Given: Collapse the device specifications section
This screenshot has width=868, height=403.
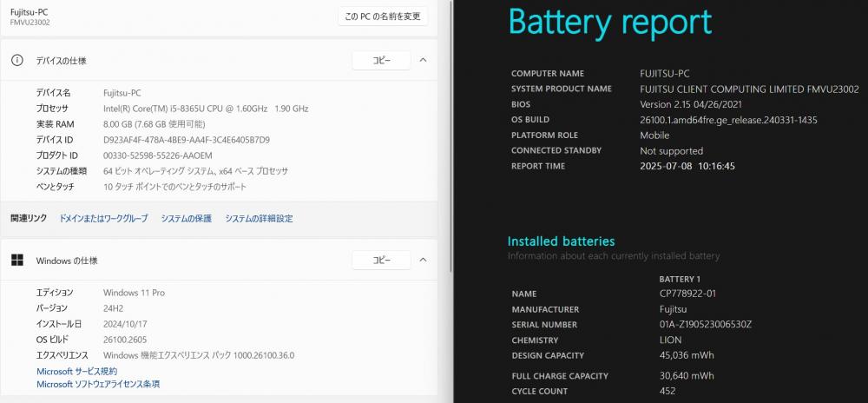Looking at the screenshot, I should 423,60.
